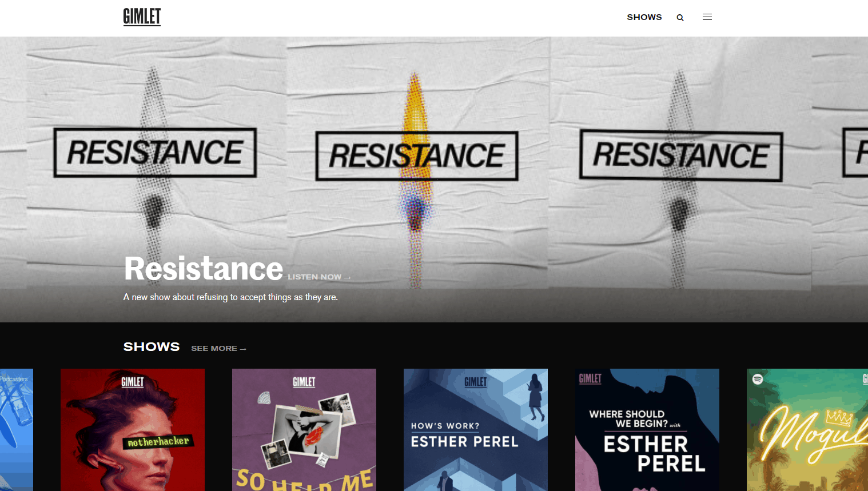Click the Gimlet logo in header

(x=142, y=17)
